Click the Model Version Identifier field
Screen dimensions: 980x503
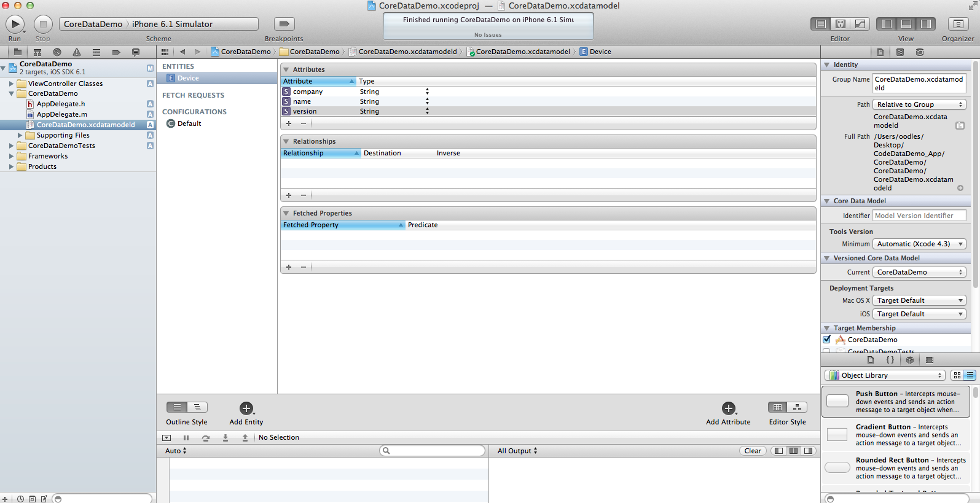click(x=920, y=216)
